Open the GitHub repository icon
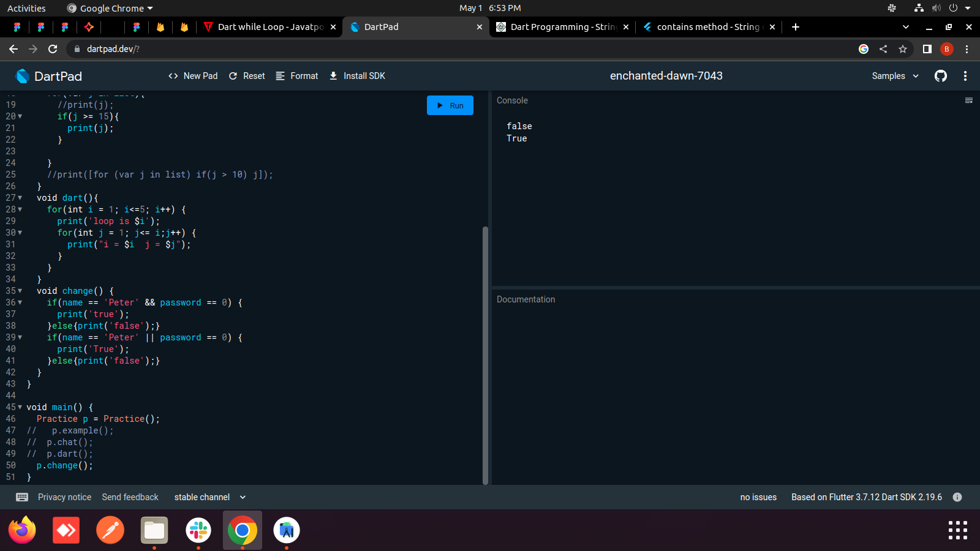The height and width of the screenshot is (551, 980). (x=941, y=76)
